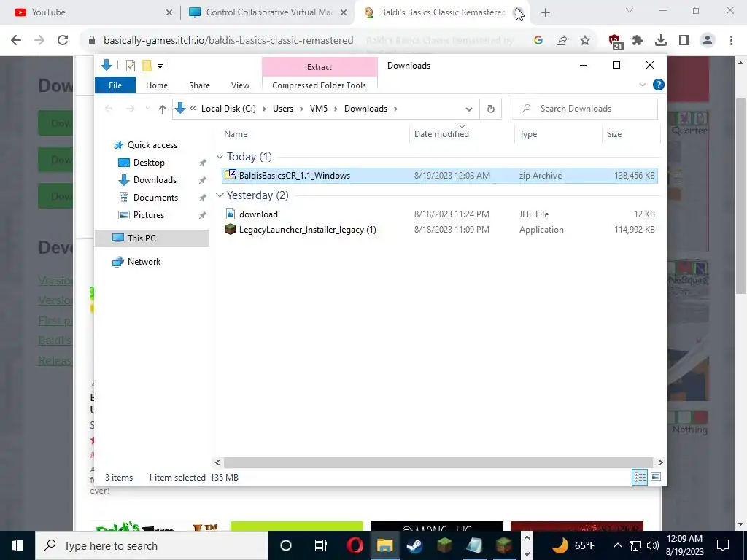Image resolution: width=747 pixels, height=560 pixels.
Task: Open the Chrome share page icon
Action: [562, 41]
